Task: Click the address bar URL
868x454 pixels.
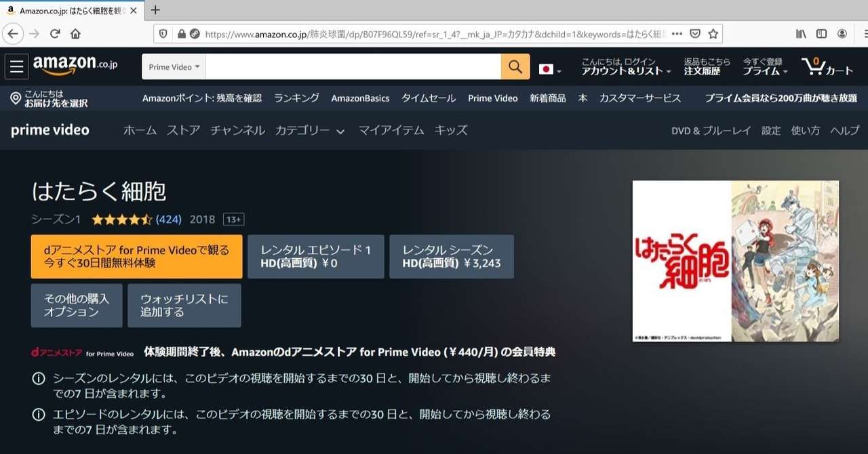Action: 434,33
